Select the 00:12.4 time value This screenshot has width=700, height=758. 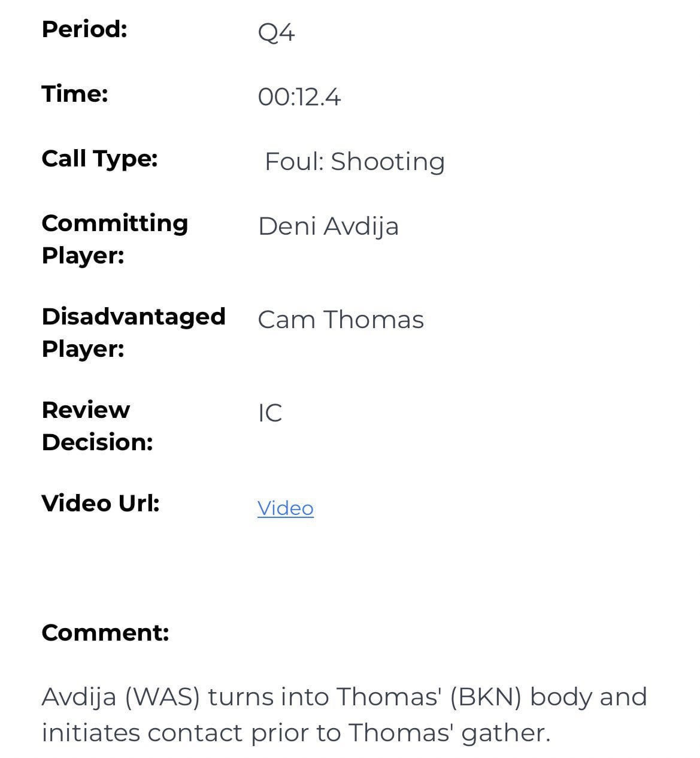pos(299,97)
